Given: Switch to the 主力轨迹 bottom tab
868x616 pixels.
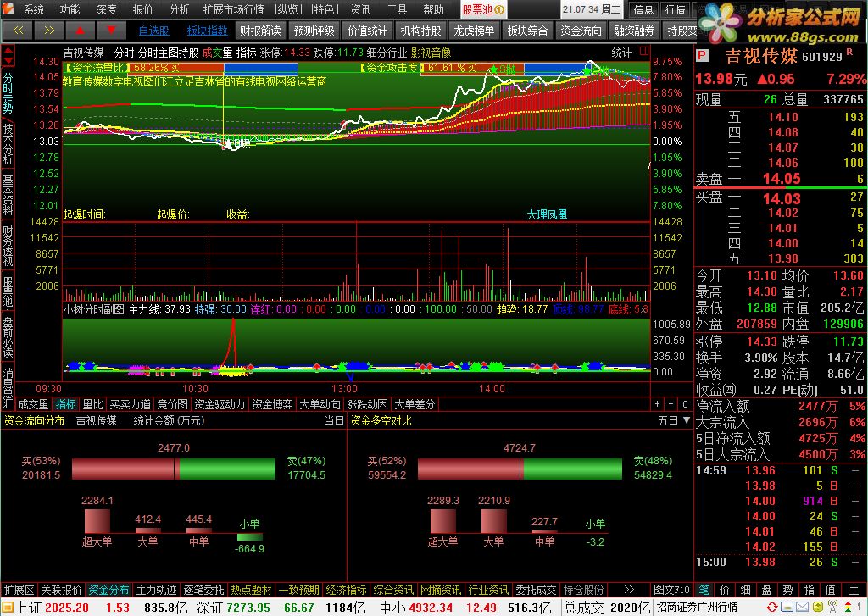Looking at the screenshot, I should pos(156,590).
